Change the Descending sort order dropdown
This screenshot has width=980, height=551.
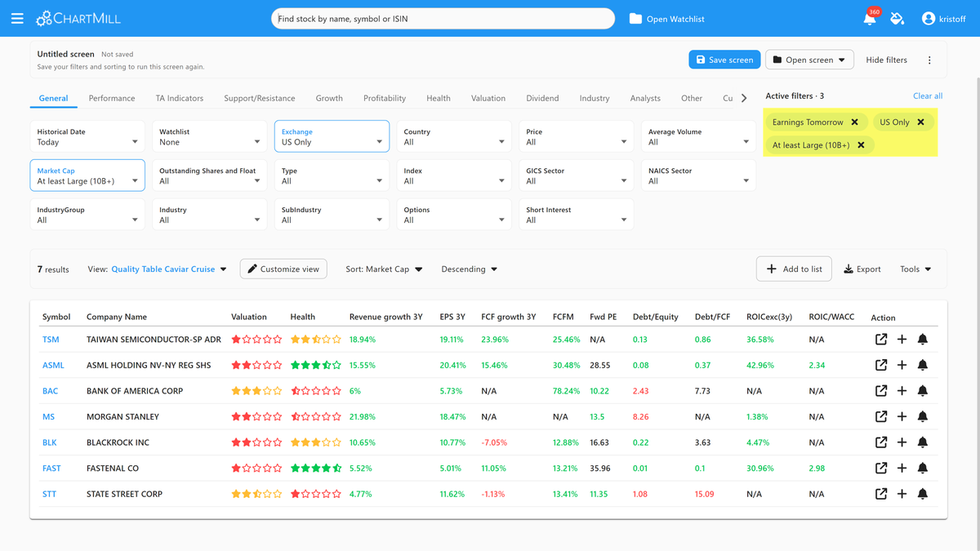(x=470, y=269)
